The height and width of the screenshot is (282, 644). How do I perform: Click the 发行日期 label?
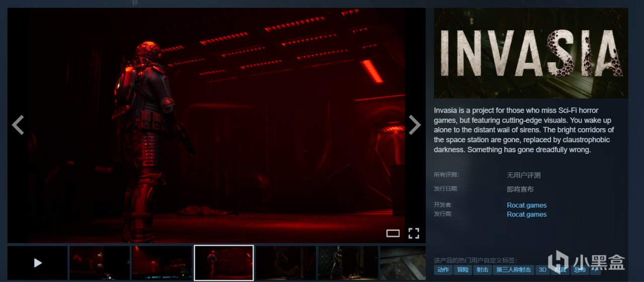pos(446,189)
